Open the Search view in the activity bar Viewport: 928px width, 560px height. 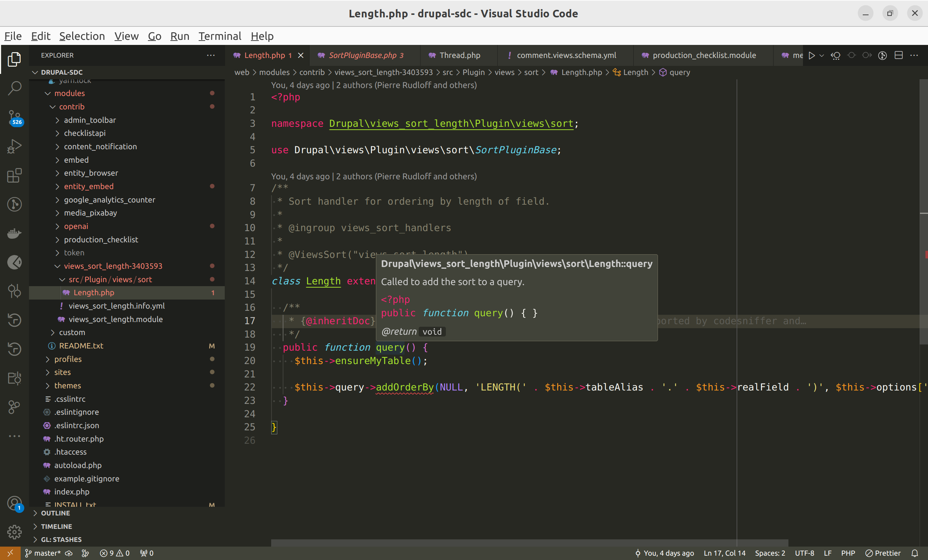tap(14, 88)
